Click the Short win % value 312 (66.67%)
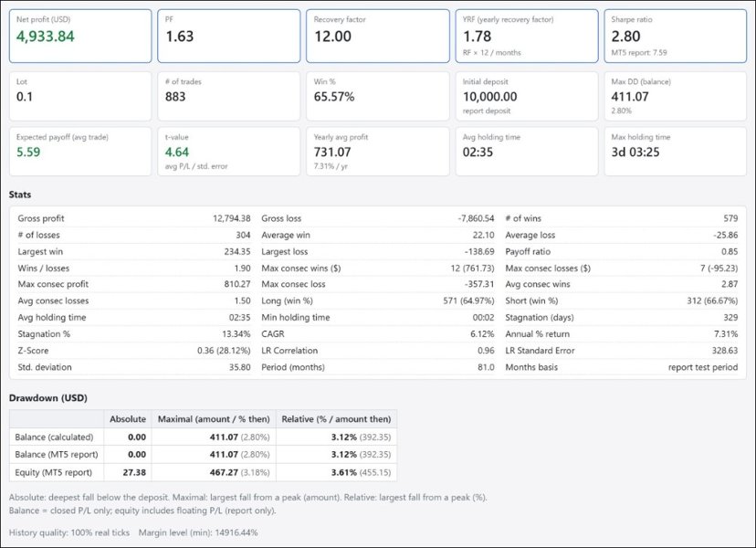 pyautogui.click(x=712, y=301)
